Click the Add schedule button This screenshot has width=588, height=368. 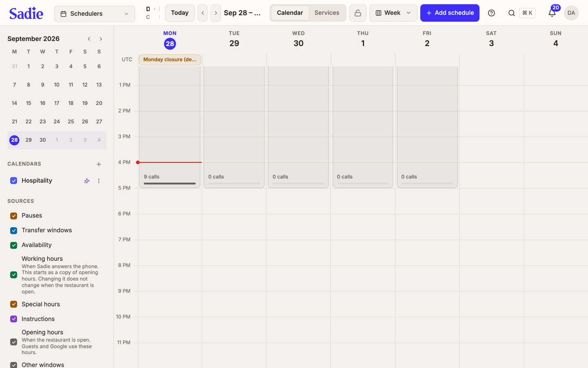(x=450, y=13)
